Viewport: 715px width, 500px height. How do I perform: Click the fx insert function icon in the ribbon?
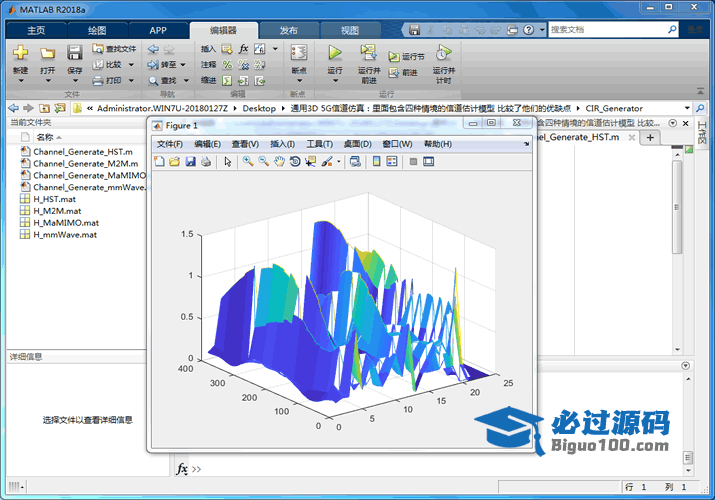(x=244, y=49)
